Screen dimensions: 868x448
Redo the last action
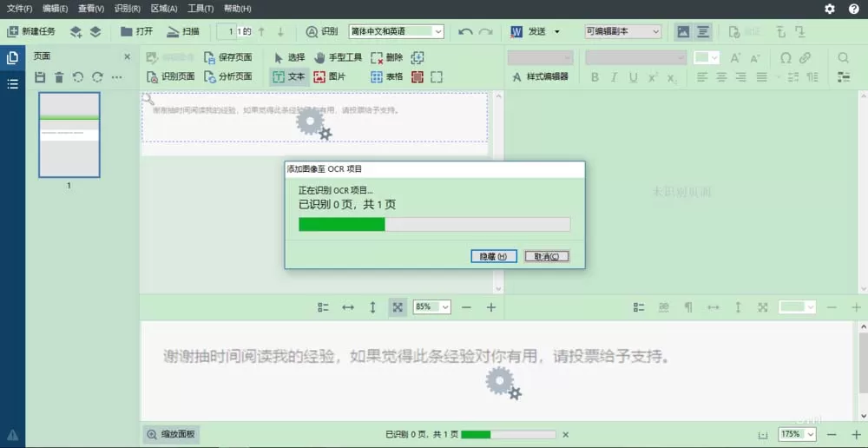pyautogui.click(x=485, y=32)
